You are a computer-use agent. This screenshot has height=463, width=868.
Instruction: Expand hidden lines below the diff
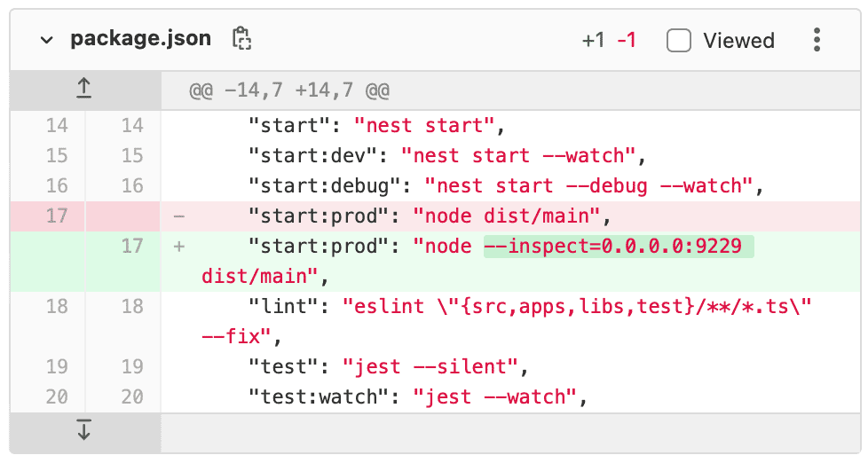84,432
